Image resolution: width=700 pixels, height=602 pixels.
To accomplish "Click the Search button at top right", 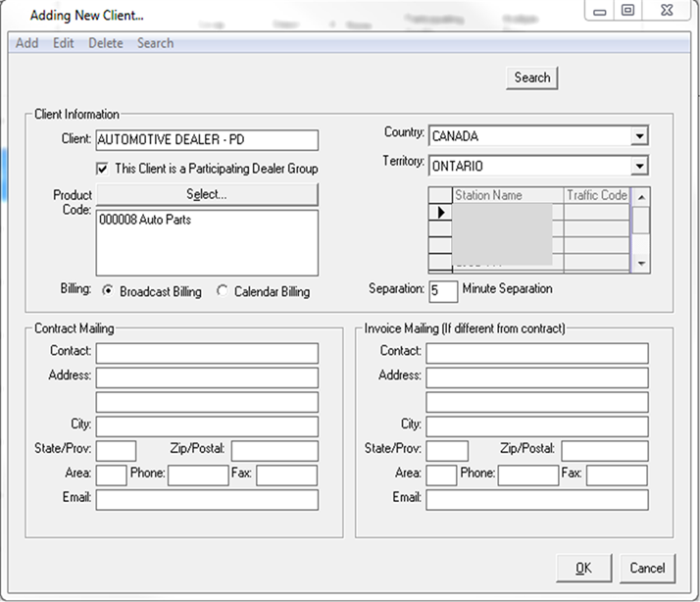I will 531,77.
